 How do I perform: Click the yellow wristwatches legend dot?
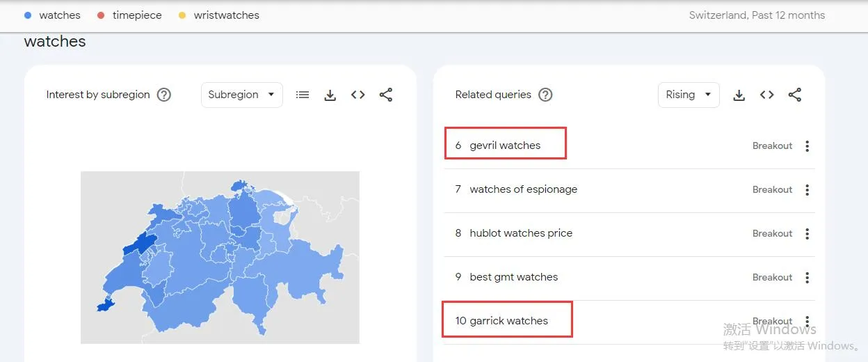coord(182,15)
